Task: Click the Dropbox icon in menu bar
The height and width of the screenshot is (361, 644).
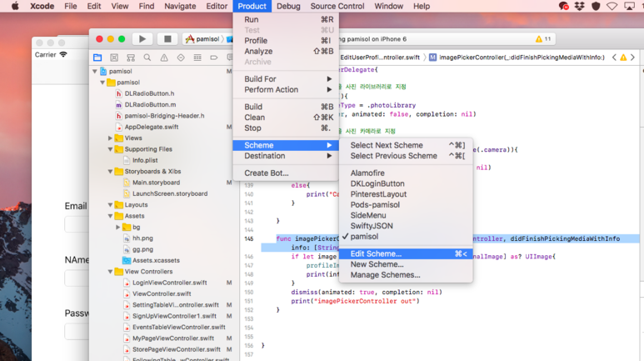Action: [x=579, y=6]
